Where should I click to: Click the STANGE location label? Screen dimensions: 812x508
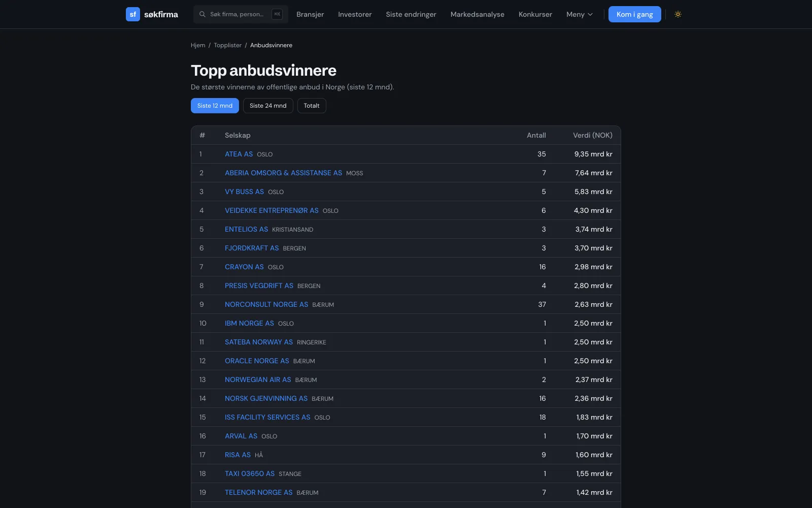click(x=290, y=474)
